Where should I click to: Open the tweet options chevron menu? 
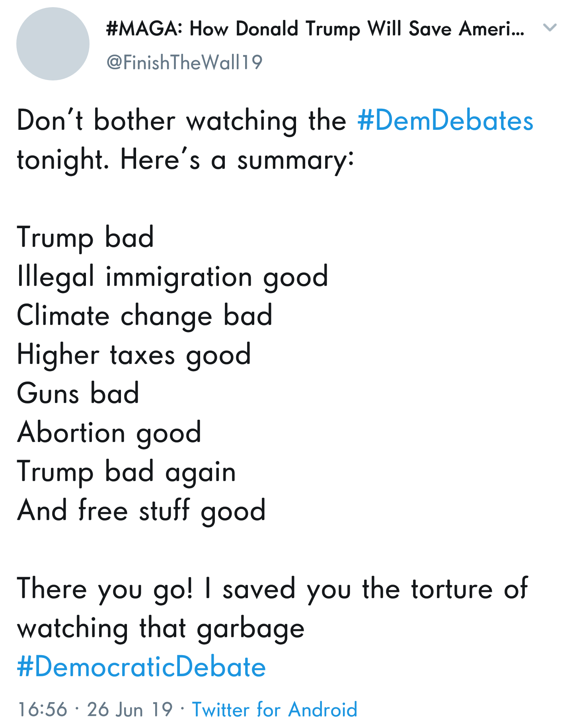pos(550,27)
